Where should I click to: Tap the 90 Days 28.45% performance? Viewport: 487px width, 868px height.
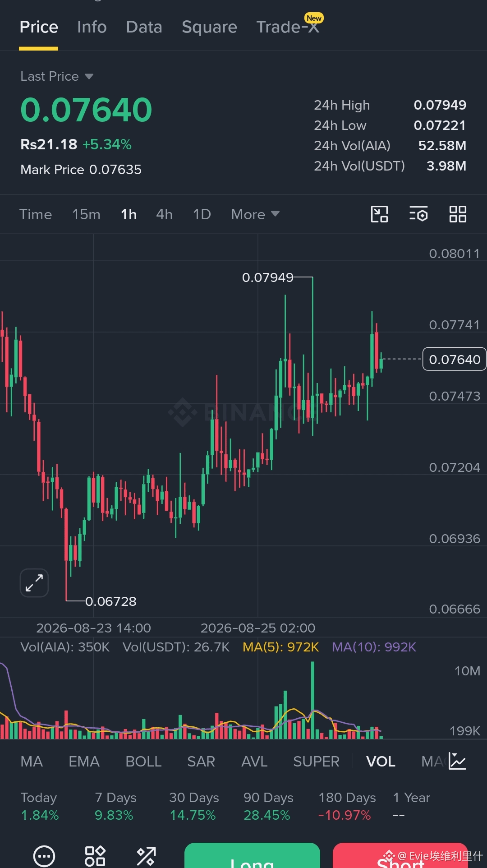click(x=268, y=806)
